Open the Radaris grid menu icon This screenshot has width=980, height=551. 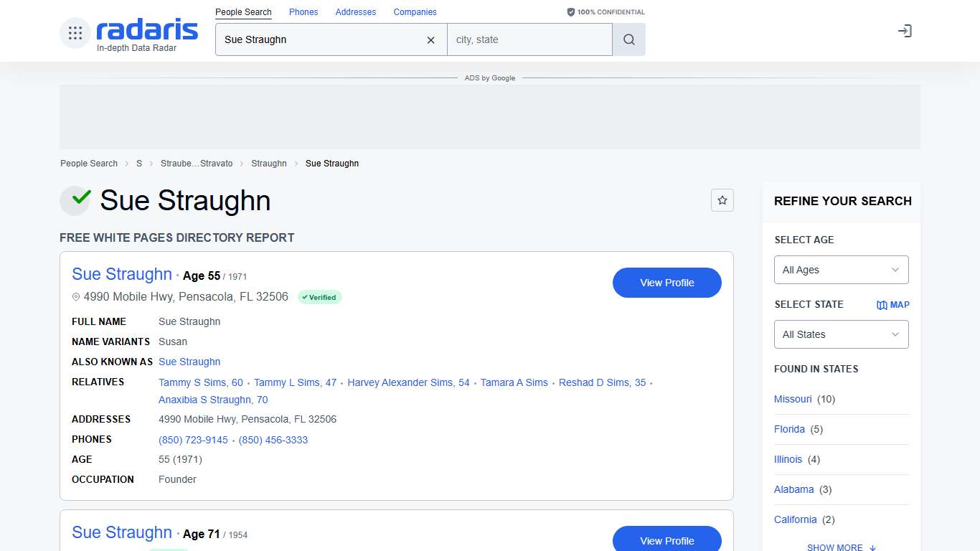pos(75,33)
